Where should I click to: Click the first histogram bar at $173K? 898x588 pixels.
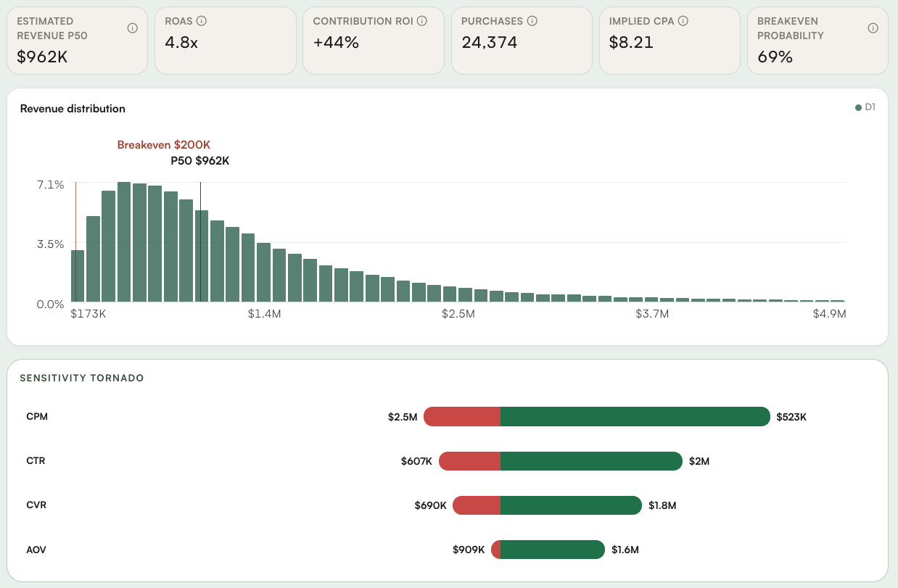[78, 276]
